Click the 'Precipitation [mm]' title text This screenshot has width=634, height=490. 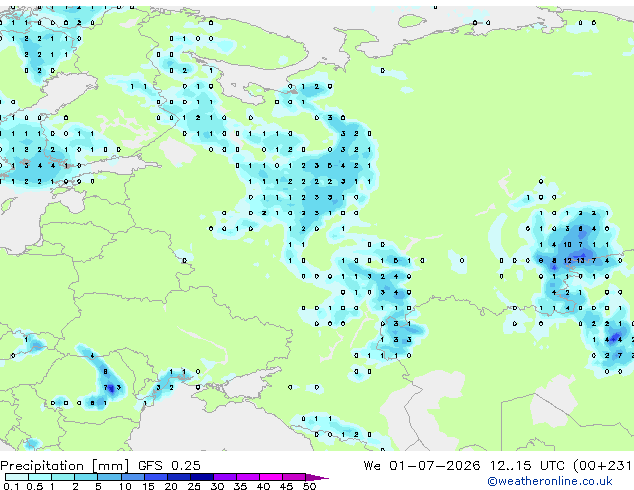point(65,466)
